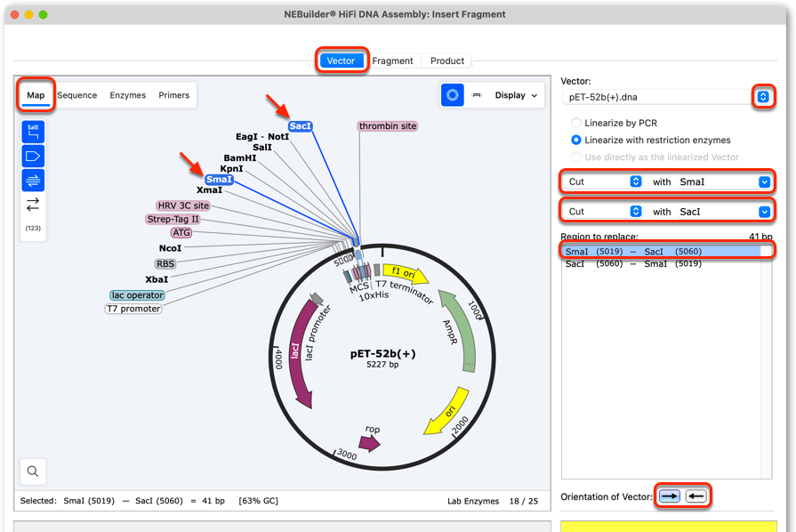Open the Display options dropdown
This screenshot has width=796, height=532.
coord(516,95)
